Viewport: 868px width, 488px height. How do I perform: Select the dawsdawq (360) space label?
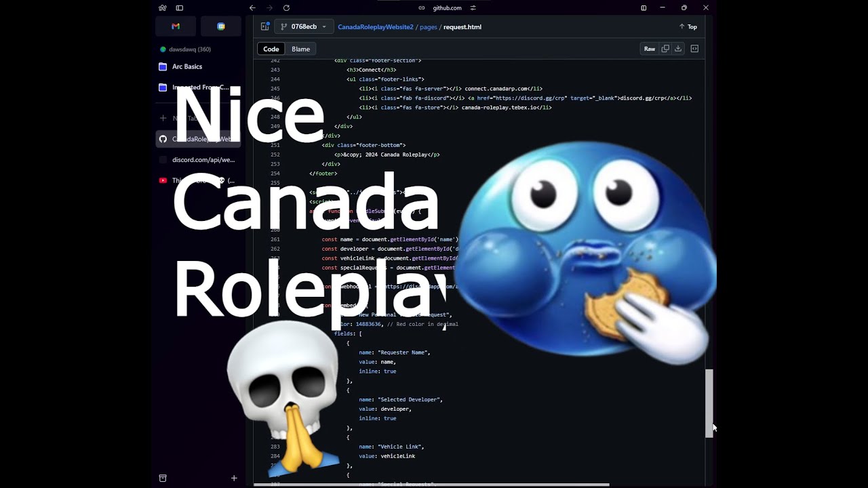pos(190,49)
